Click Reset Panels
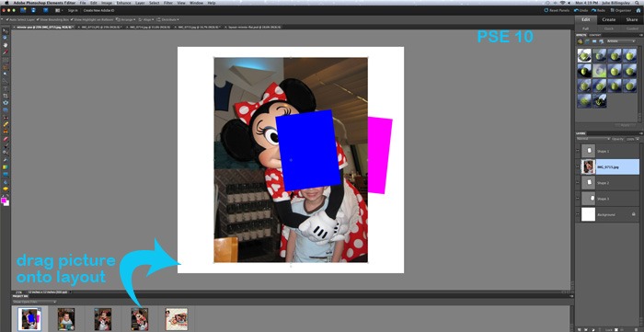 point(557,10)
